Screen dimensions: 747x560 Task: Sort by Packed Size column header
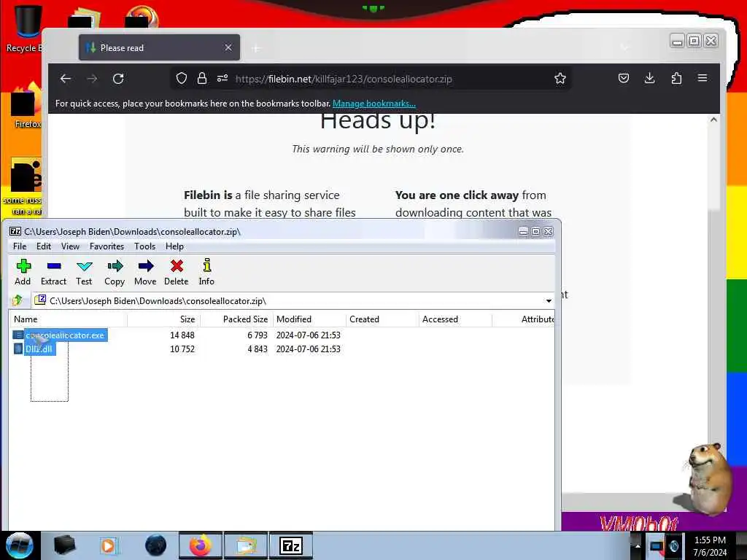(x=236, y=319)
